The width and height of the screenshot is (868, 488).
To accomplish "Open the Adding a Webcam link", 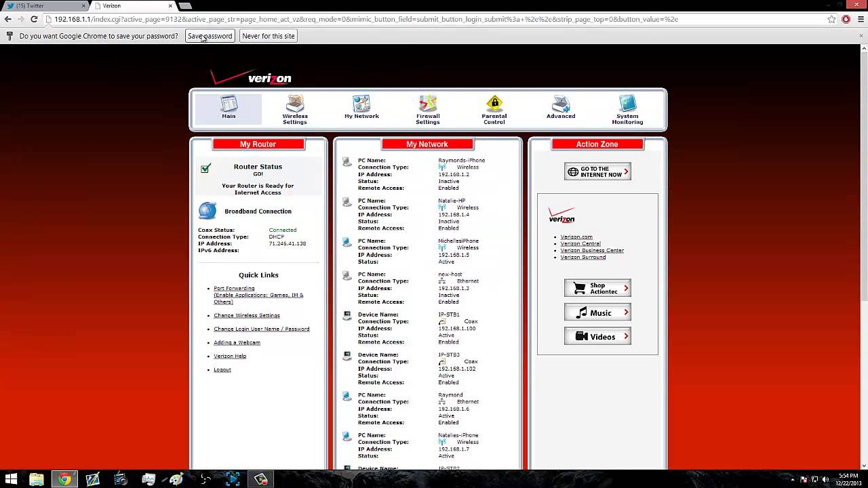I will coord(237,342).
